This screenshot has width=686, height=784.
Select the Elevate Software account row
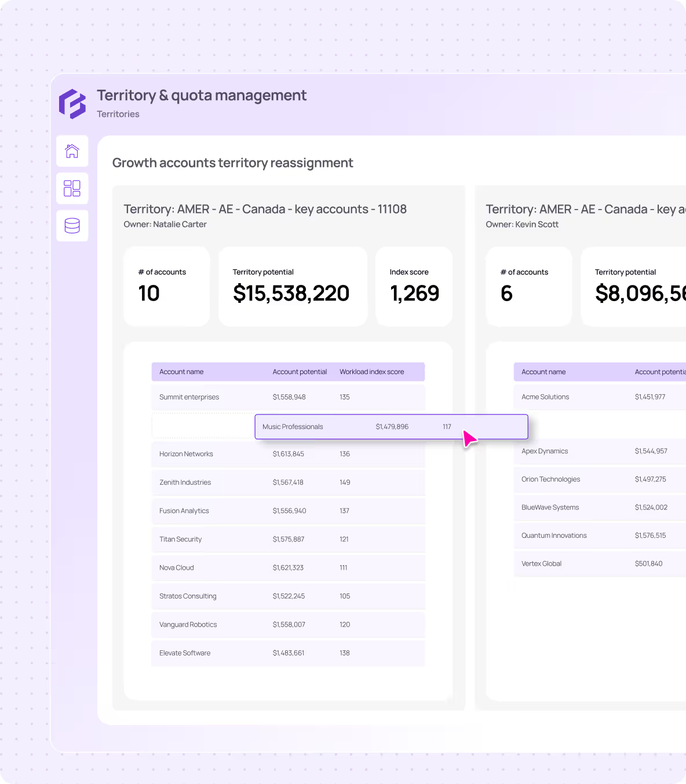pos(289,653)
